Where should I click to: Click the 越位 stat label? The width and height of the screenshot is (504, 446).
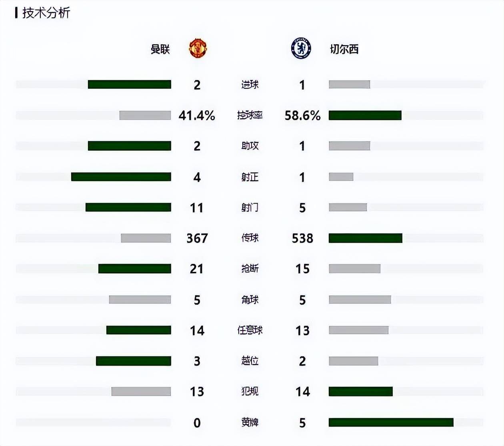coord(250,361)
